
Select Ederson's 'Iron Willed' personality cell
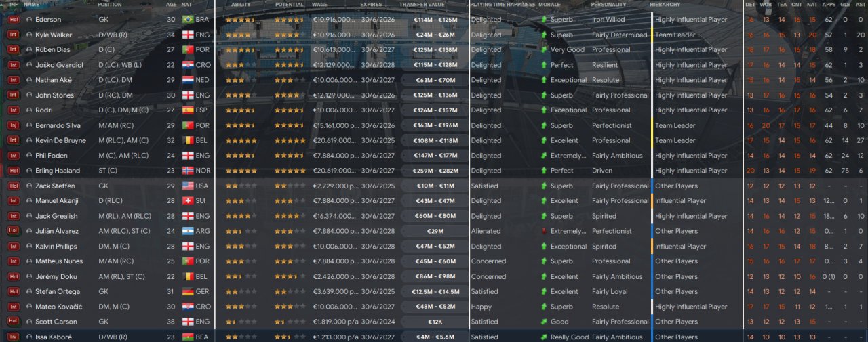point(608,20)
